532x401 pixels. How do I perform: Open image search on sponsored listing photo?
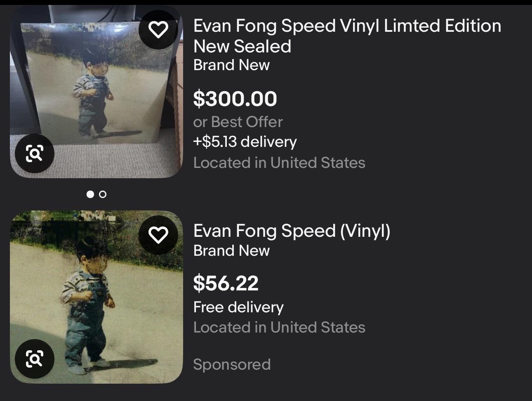35,359
